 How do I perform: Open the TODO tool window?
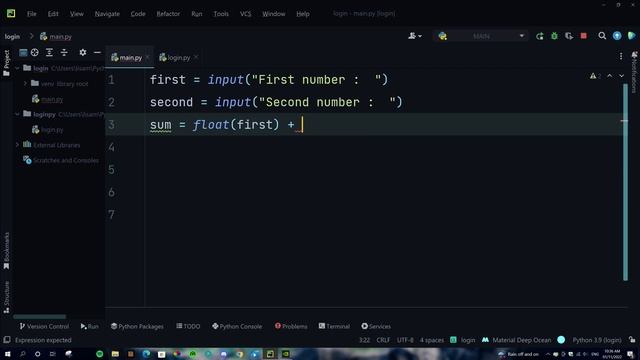[188, 326]
